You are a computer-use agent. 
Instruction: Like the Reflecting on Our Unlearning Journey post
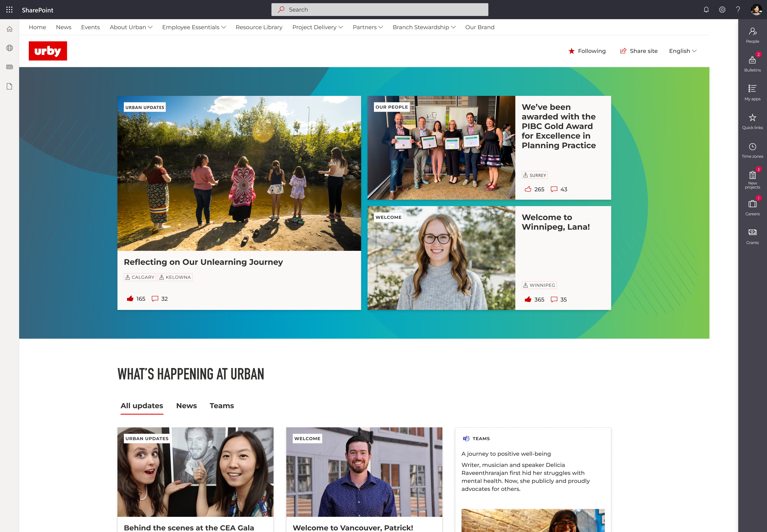(x=131, y=299)
